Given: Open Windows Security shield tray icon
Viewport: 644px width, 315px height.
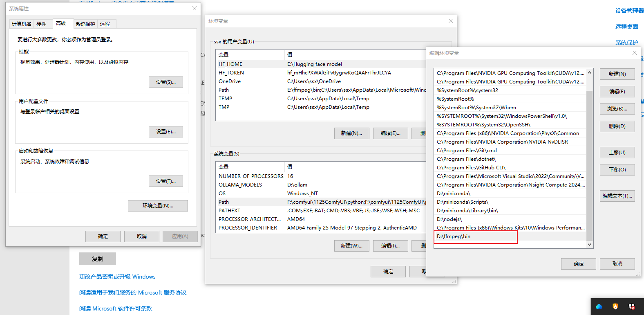Looking at the screenshot, I should coord(631,306).
